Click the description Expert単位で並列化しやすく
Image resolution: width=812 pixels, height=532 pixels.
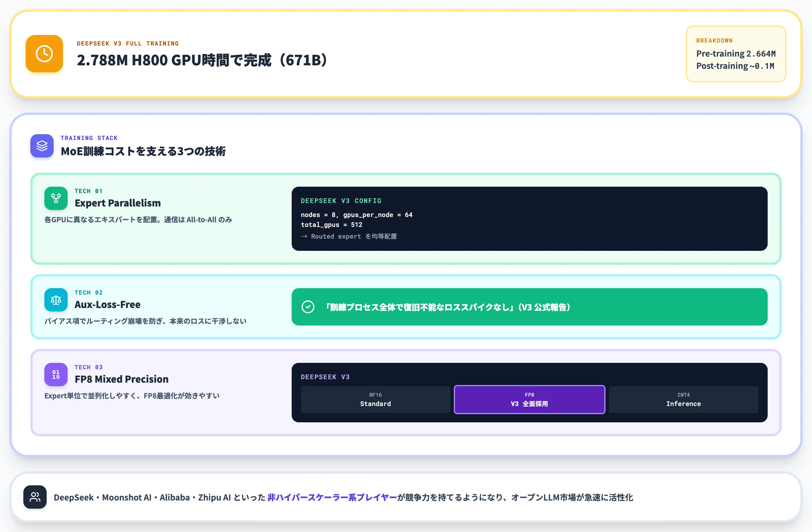pyautogui.click(x=132, y=396)
